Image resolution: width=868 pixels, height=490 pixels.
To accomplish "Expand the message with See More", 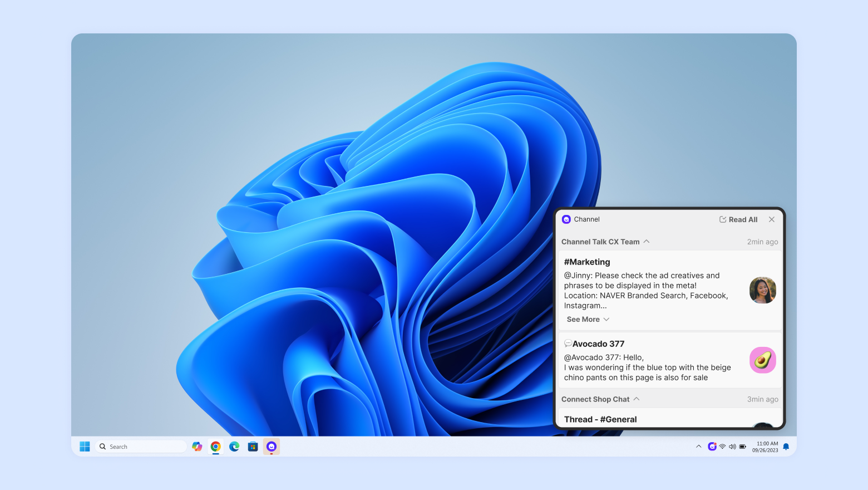I will (588, 319).
